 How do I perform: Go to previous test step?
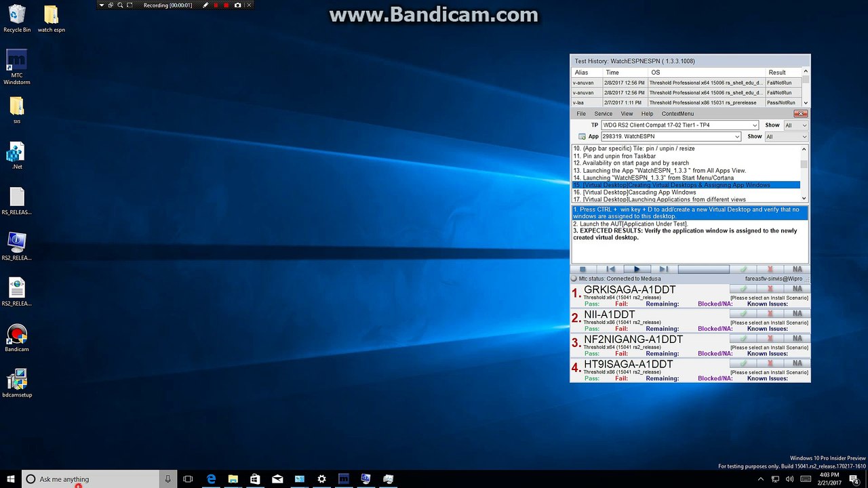pos(610,269)
